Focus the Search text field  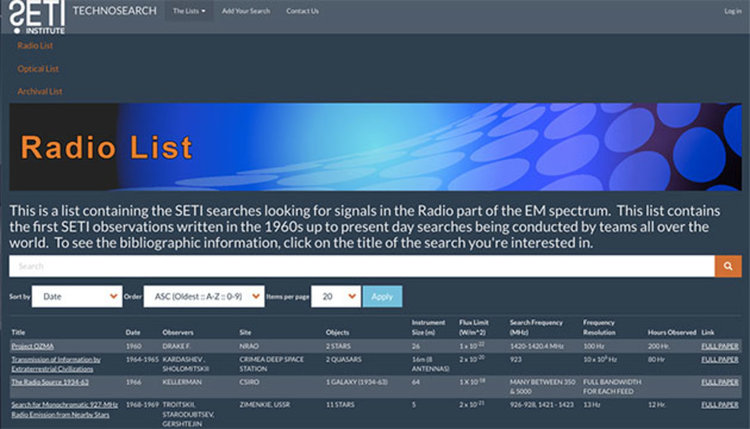pos(362,266)
